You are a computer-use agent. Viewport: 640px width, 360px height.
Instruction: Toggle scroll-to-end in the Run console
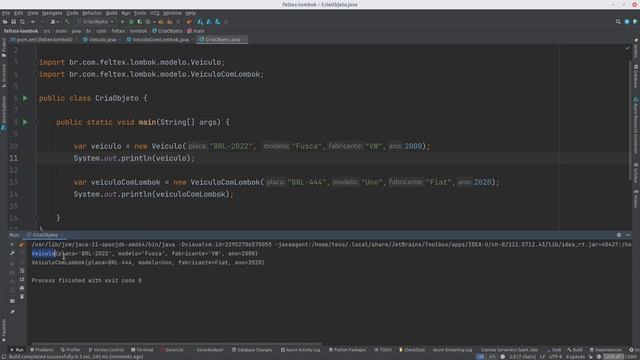pyautogui.click(x=22, y=280)
